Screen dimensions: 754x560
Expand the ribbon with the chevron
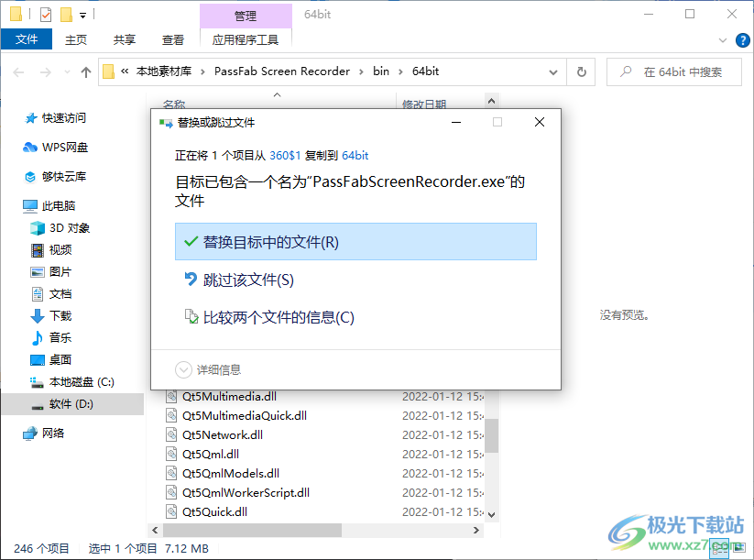(x=722, y=40)
